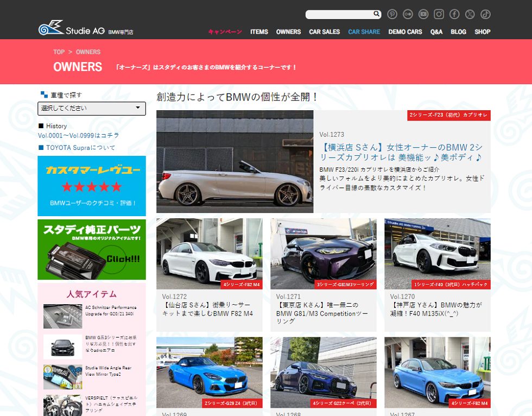The width and height of the screenshot is (532, 416).
Task: Click the blue car's 4シリーズ-F82 M4 tag
Action: pos(470,404)
